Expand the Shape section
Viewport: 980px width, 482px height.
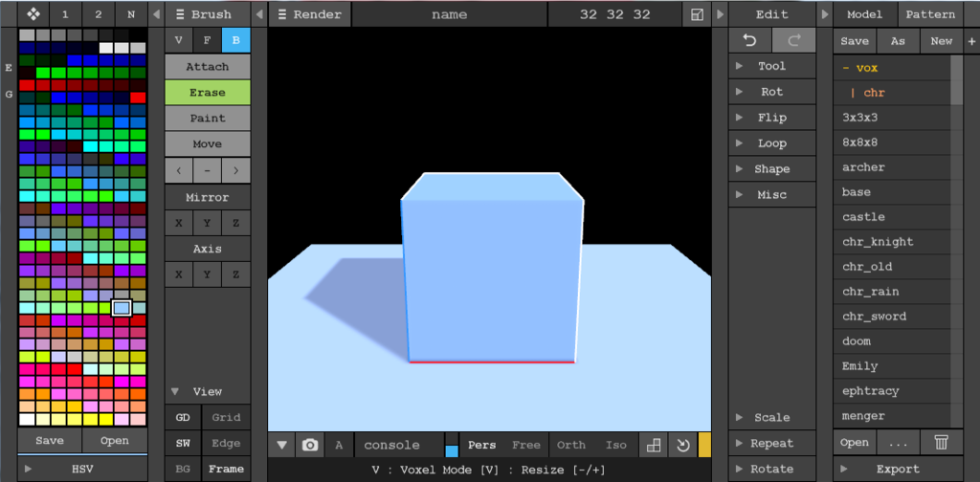coord(772,169)
